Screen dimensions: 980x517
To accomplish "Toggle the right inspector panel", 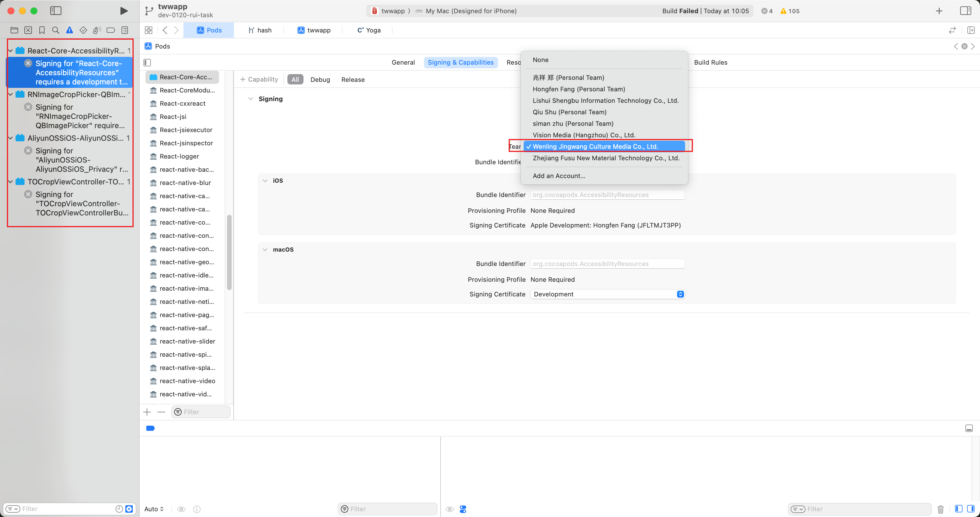I will 965,11.
